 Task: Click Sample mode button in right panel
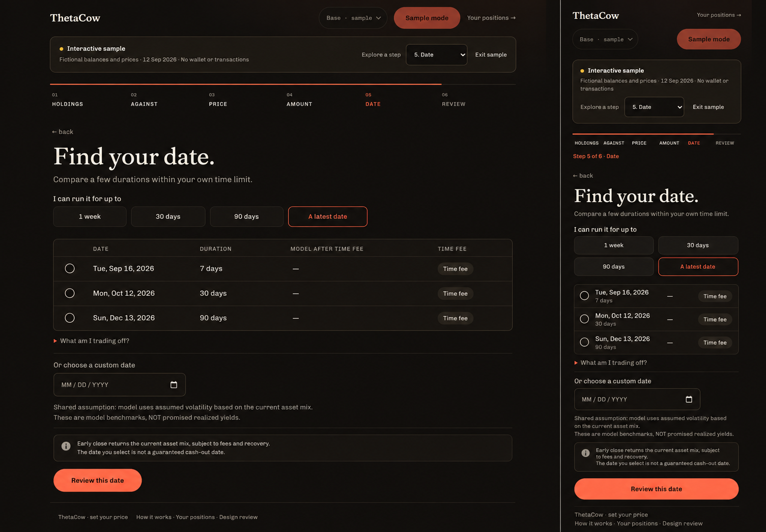pyautogui.click(x=709, y=39)
